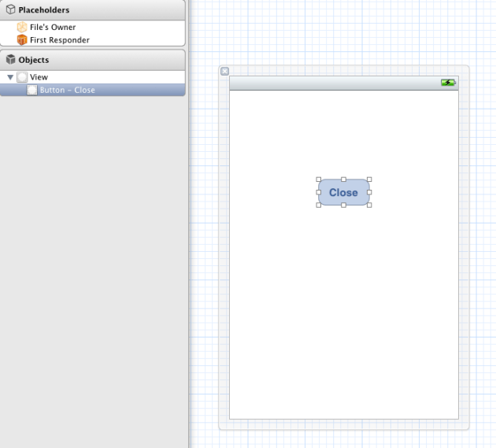
Task: Click the View object icon in outline
Action: pyautogui.click(x=22, y=77)
